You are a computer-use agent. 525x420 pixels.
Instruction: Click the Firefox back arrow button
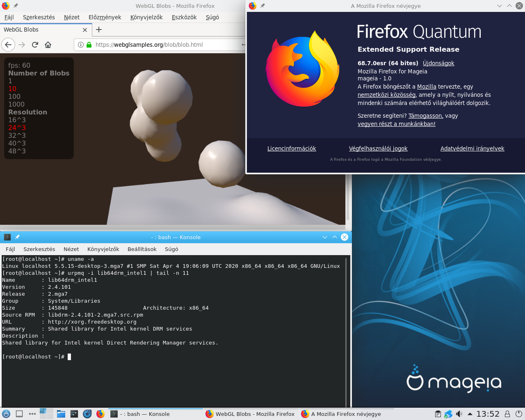pos(8,45)
